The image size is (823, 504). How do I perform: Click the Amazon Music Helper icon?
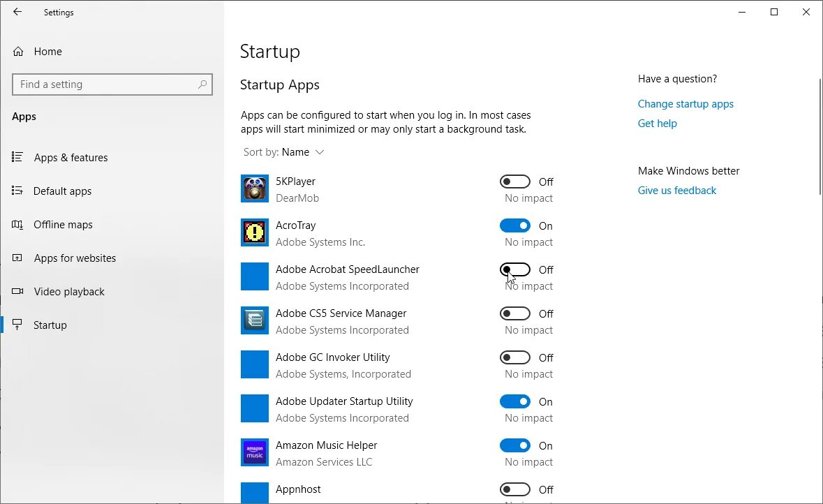tap(255, 452)
